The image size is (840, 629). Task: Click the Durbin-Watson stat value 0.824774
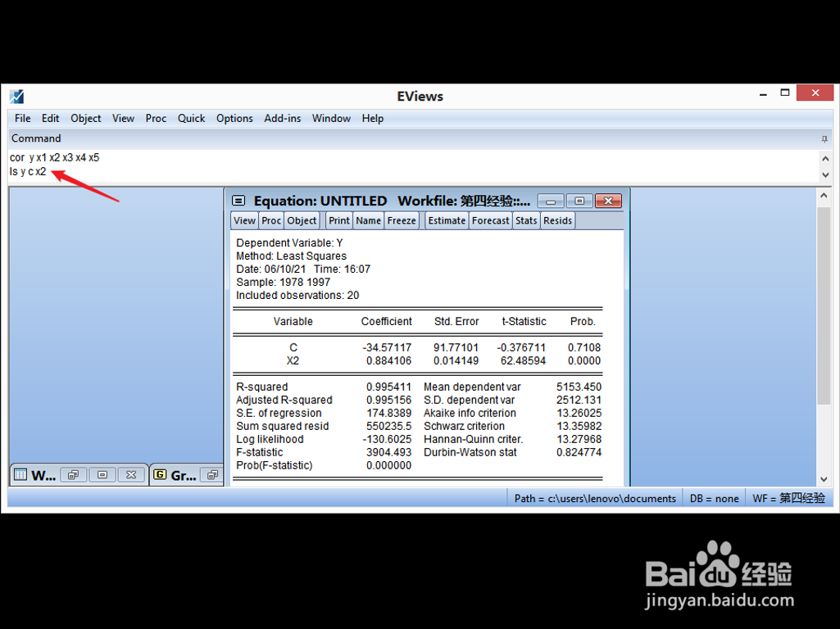pyautogui.click(x=579, y=452)
